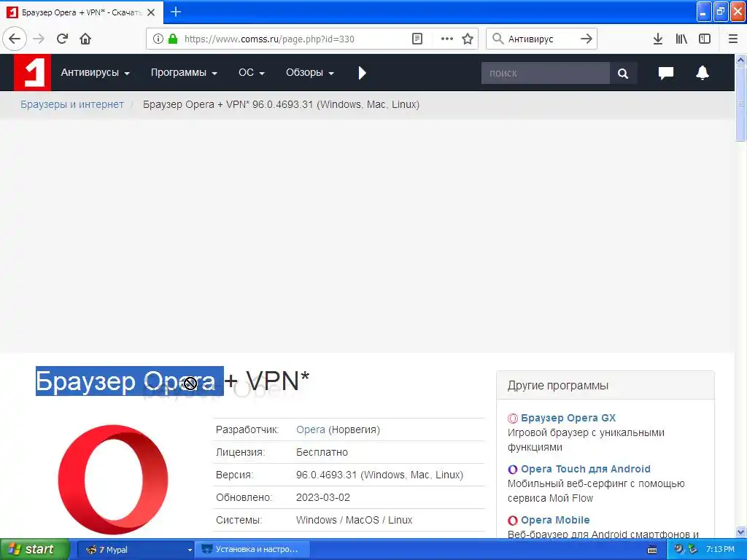
Task: Open a new browser tab
Action: pos(176,12)
